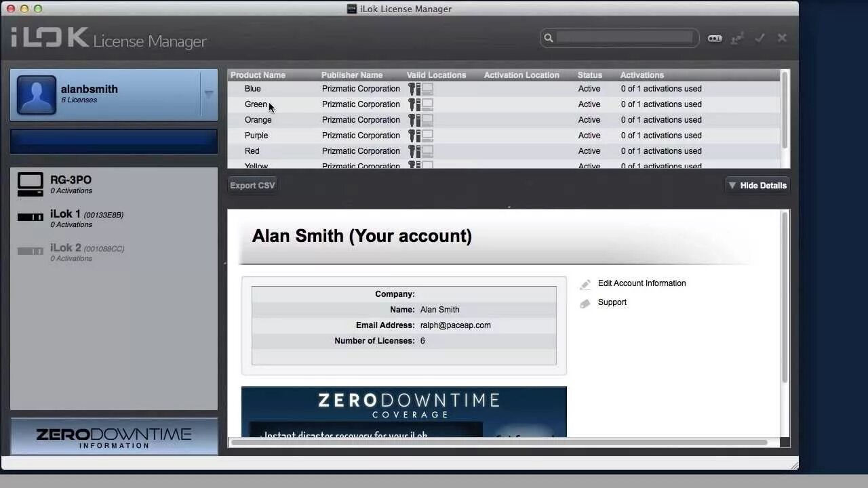Select the Green license row name

256,104
